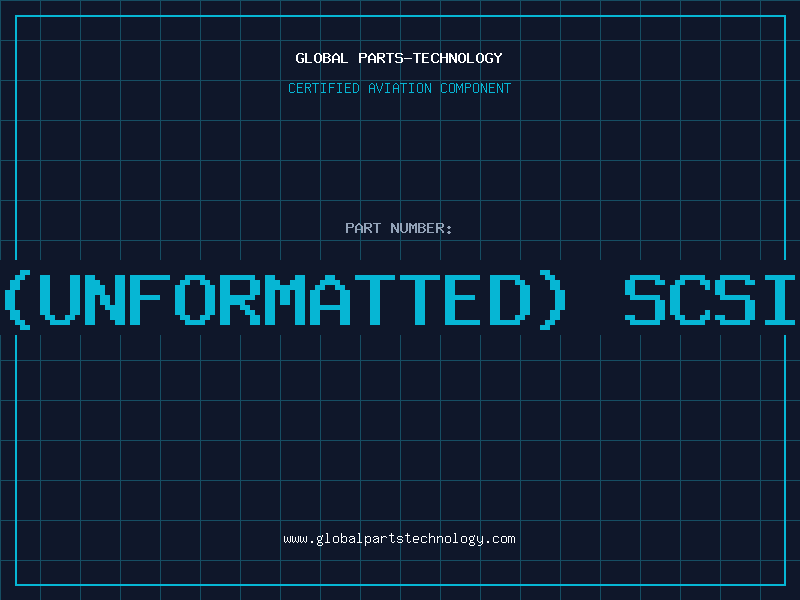Click the GLOBAL PARTS-TECHNOLOGY company heading

(x=399, y=58)
